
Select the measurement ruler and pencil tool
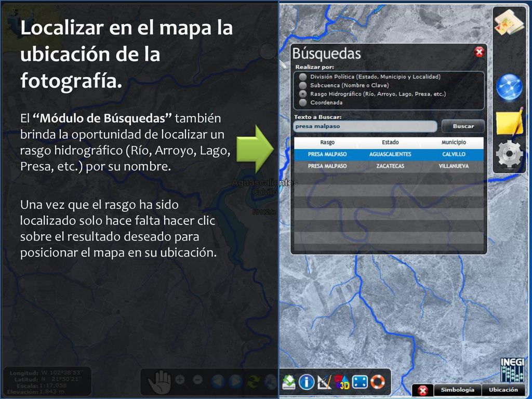click(324, 382)
